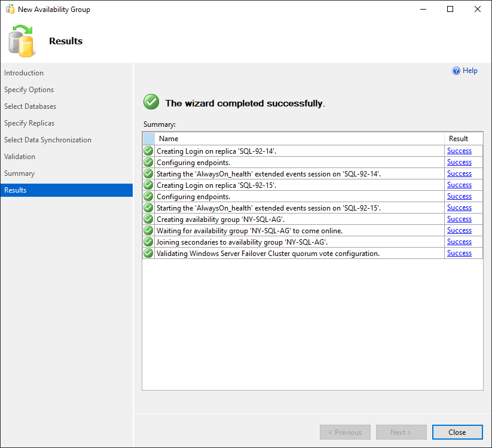Go to Specify Options page

(29, 90)
